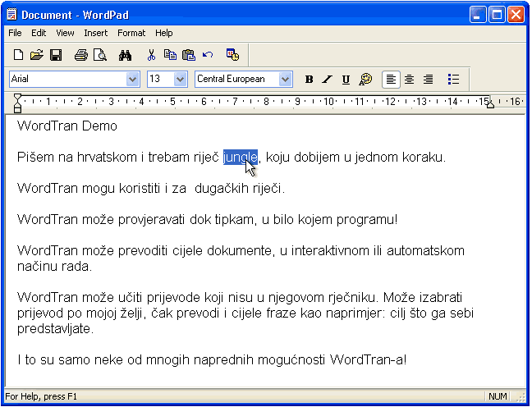Create a new document with the New icon

(18, 55)
